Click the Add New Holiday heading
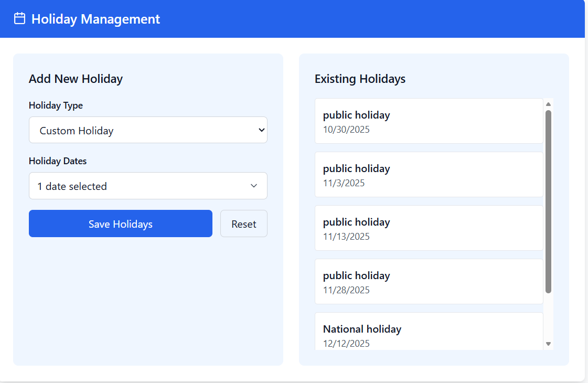 (76, 79)
